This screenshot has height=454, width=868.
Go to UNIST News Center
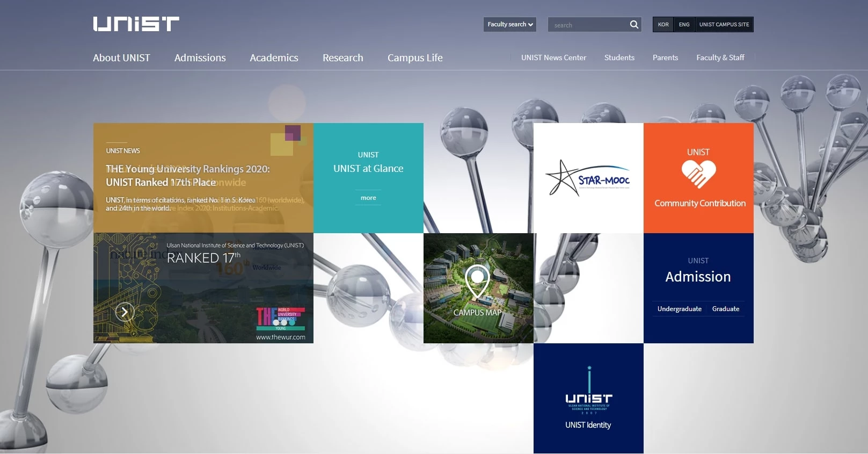coord(553,57)
